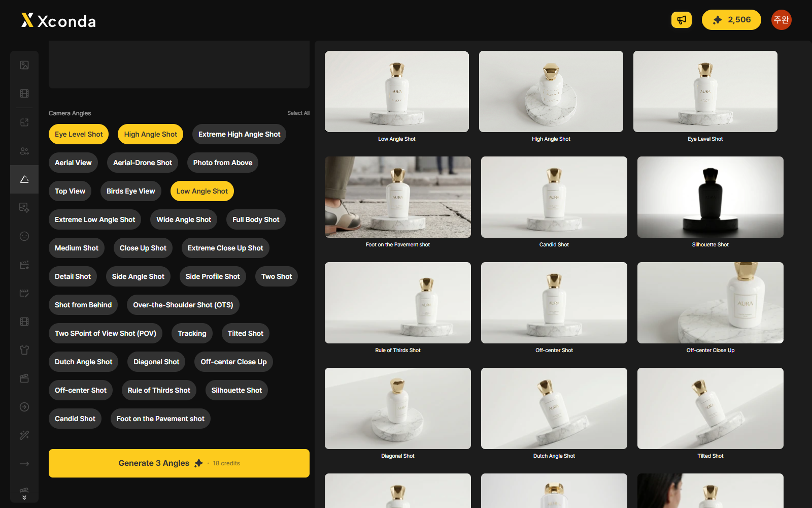Click the announcements megaphone icon
This screenshot has width=812, height=508.
[x=682, y=20]
